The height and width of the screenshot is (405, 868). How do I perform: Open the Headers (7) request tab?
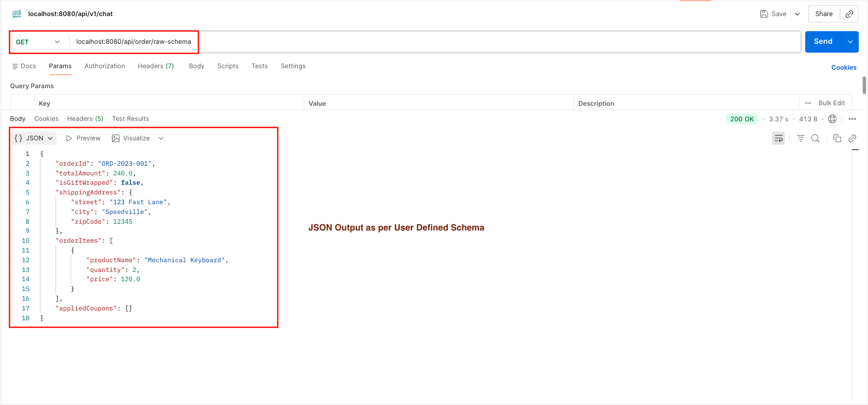[156, 66]
